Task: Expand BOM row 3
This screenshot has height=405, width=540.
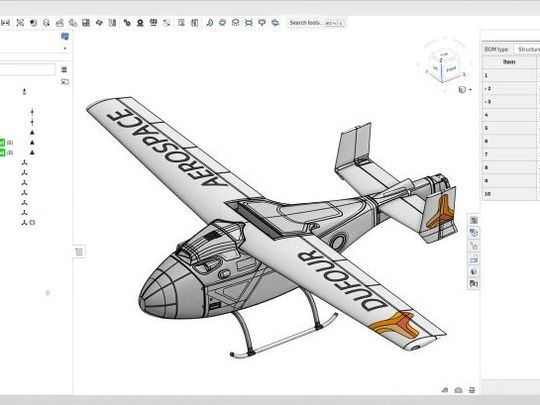Action: [485, 102]
